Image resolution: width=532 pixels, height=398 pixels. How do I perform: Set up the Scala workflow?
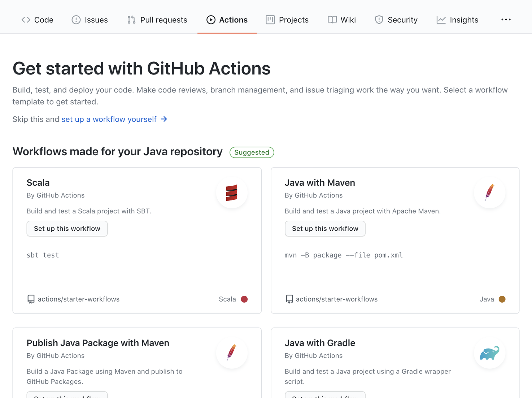pos(67,229)
